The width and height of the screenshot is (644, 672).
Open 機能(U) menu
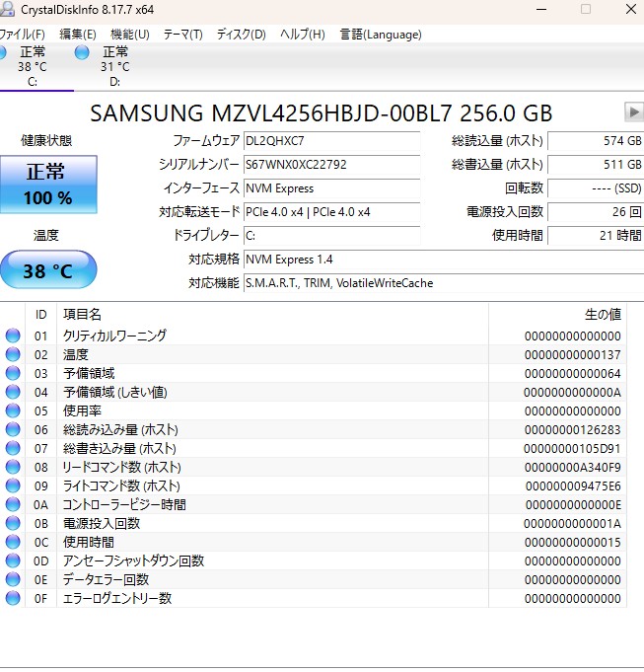(x=130, y=35)
